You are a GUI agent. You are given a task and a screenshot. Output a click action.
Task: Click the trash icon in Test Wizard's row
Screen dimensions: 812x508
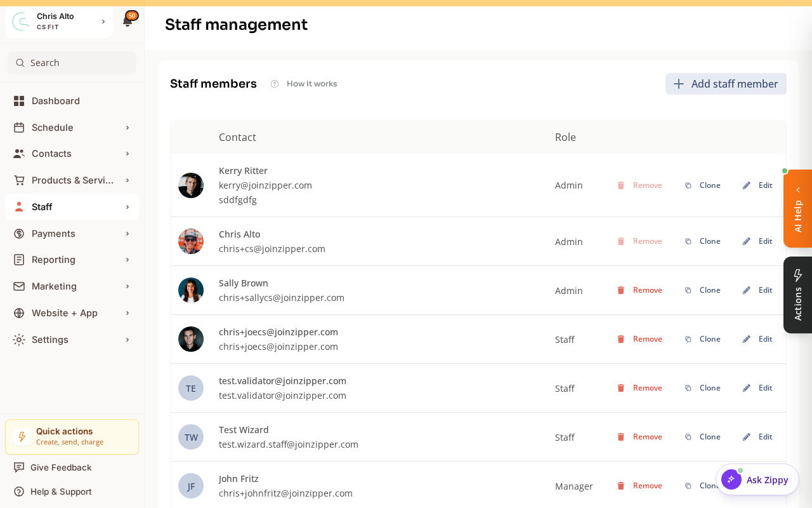pyautogui.click(x=621, y=437)
